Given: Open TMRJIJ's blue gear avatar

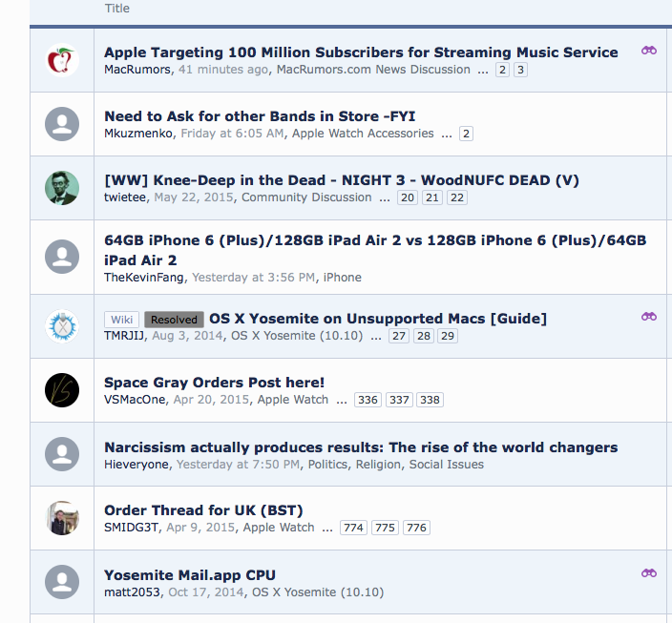Looking at the screenshot, I should coord(62,326).
